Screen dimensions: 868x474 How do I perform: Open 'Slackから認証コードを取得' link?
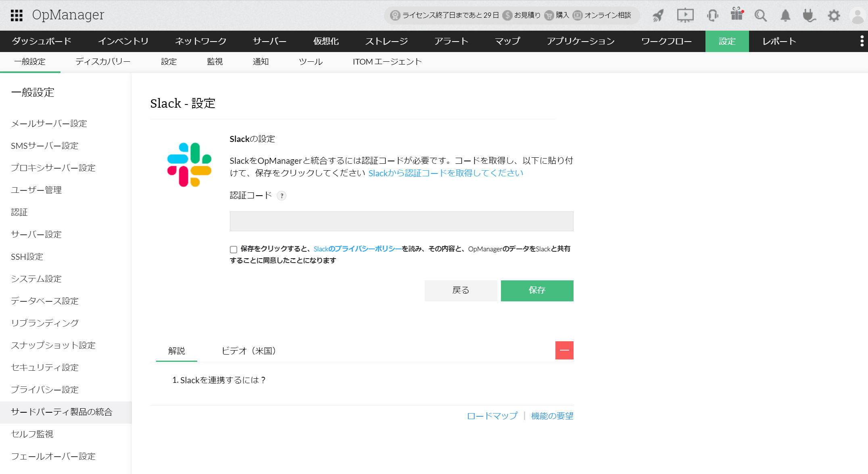click(x=446, y=173)
